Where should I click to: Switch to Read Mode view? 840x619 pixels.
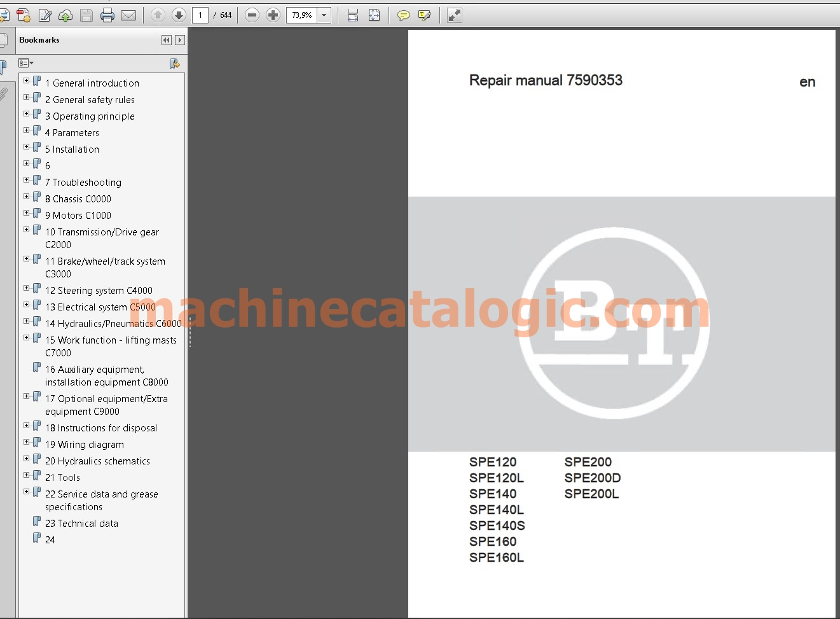pyautogui.click(x=454, y=15)
